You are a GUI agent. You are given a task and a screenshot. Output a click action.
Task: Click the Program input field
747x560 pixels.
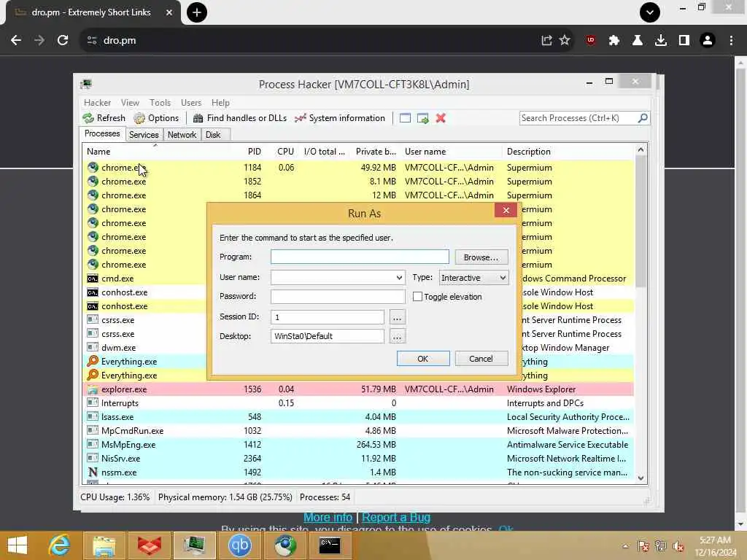coord(360,257)
